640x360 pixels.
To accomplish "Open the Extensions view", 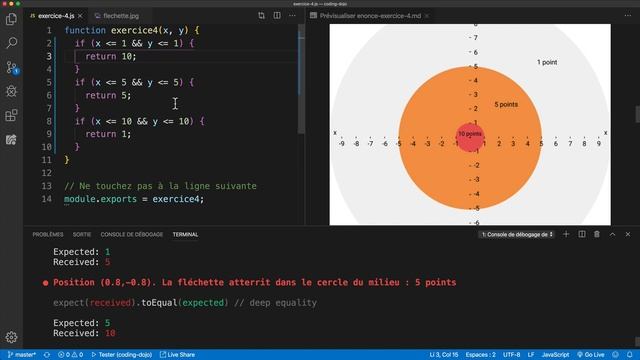I will [x=11, y=115].
